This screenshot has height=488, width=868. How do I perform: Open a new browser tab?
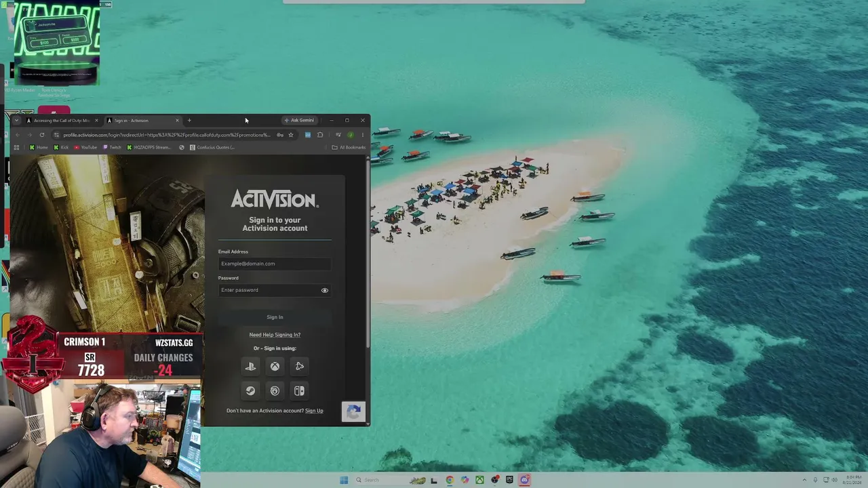[x=189, y=121]
